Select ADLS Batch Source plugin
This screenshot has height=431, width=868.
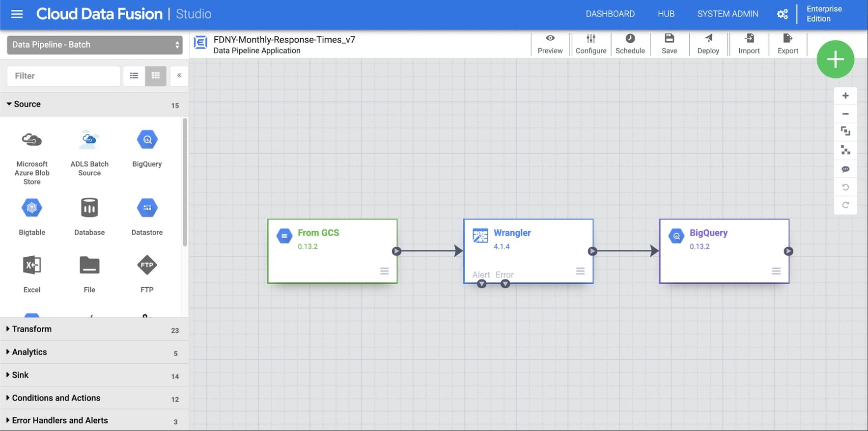pyautogui.click(x=89, y=153)
